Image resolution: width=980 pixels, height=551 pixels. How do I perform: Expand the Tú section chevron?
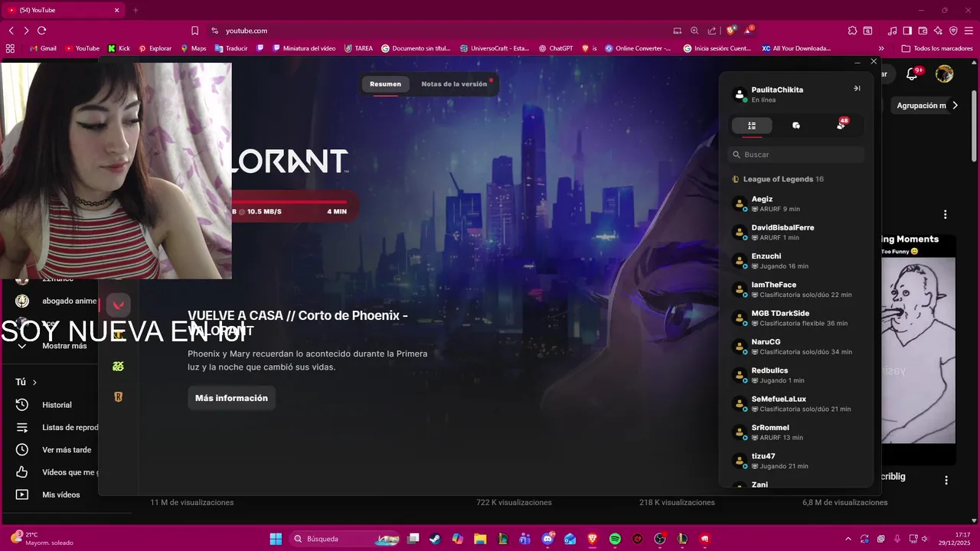click(x=34, y=382)
